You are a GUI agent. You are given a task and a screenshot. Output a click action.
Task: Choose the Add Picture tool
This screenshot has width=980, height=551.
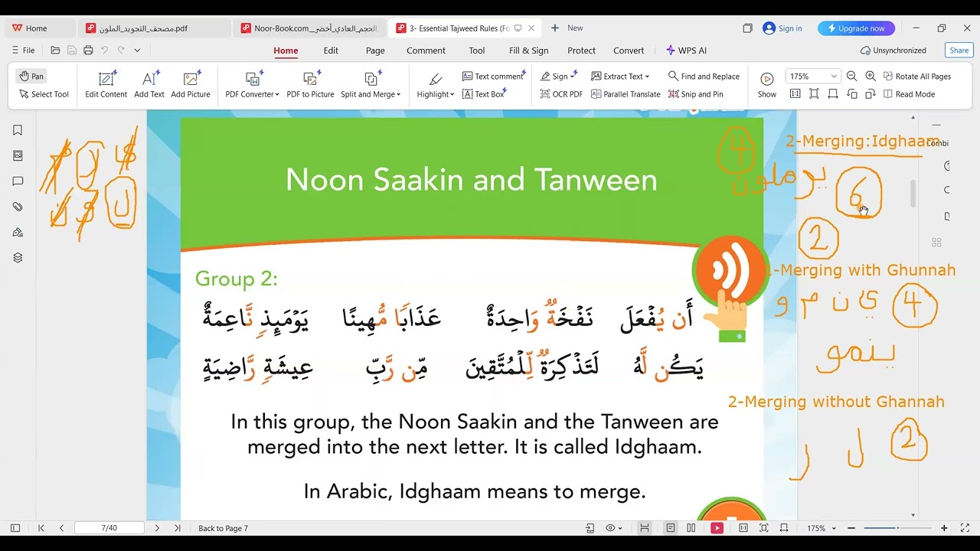click(191, 84)
